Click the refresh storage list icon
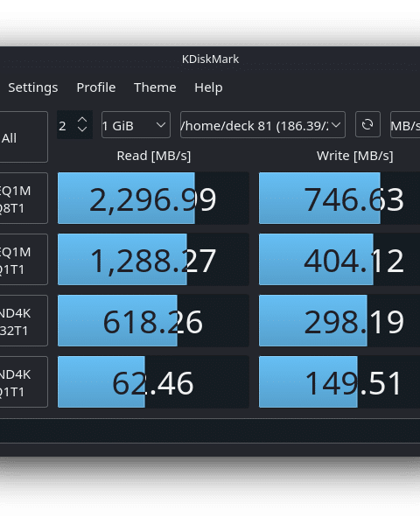The height and width of the screenshot is (524, 420). coord(367,124)
